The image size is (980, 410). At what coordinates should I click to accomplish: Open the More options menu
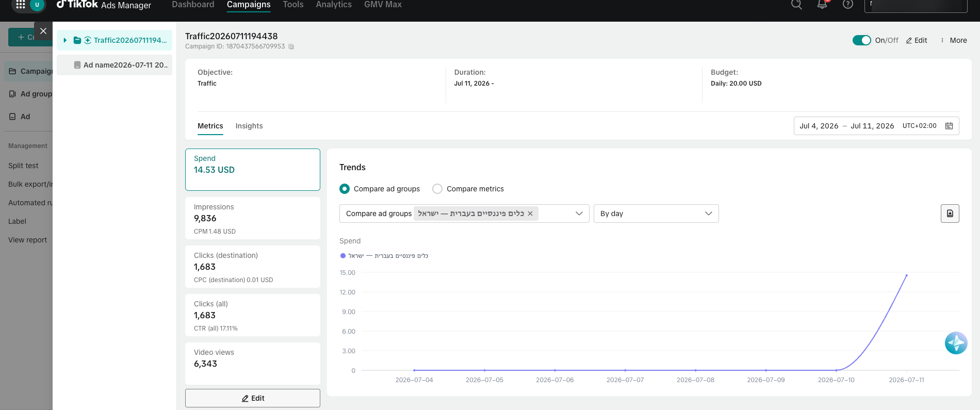[x=954, y=40]
